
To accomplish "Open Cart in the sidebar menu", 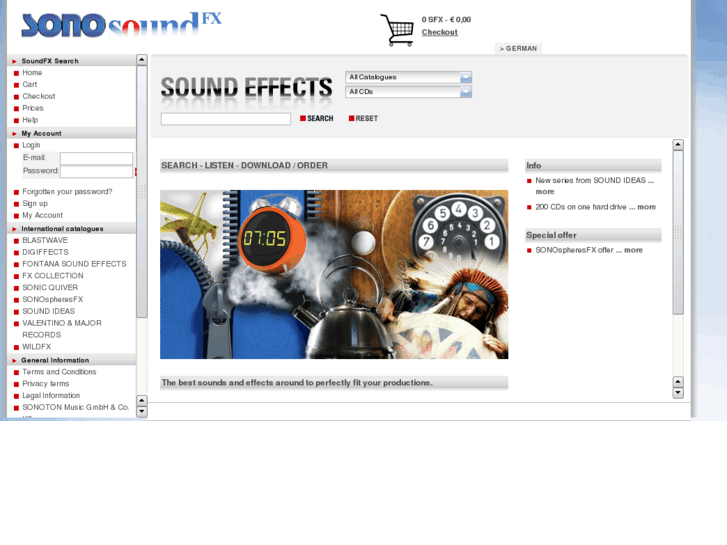I will 30,84.
